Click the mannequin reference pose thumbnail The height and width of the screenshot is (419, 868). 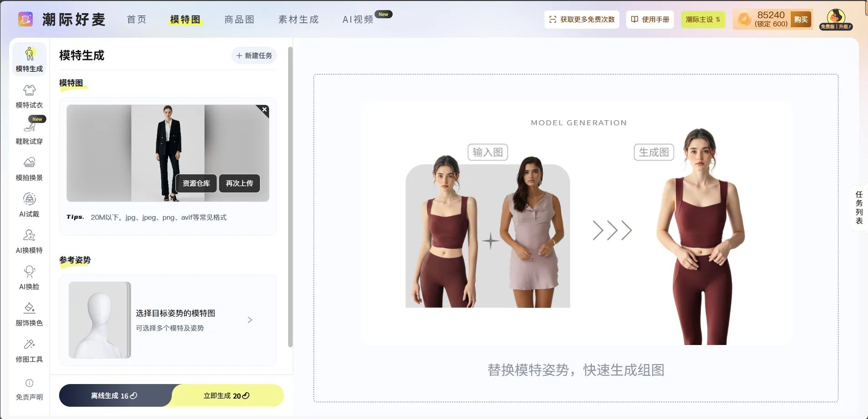click(x=100, y=320)
